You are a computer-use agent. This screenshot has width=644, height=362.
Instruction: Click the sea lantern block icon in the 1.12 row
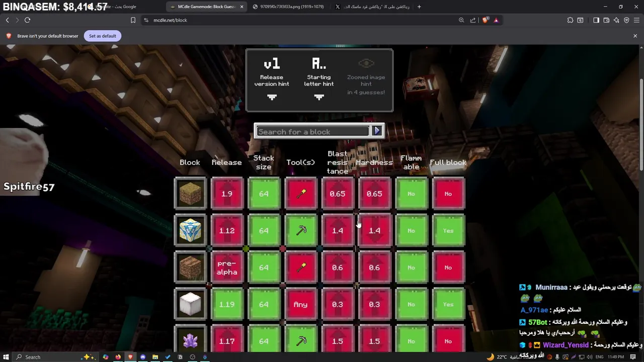tap(190, 230)
